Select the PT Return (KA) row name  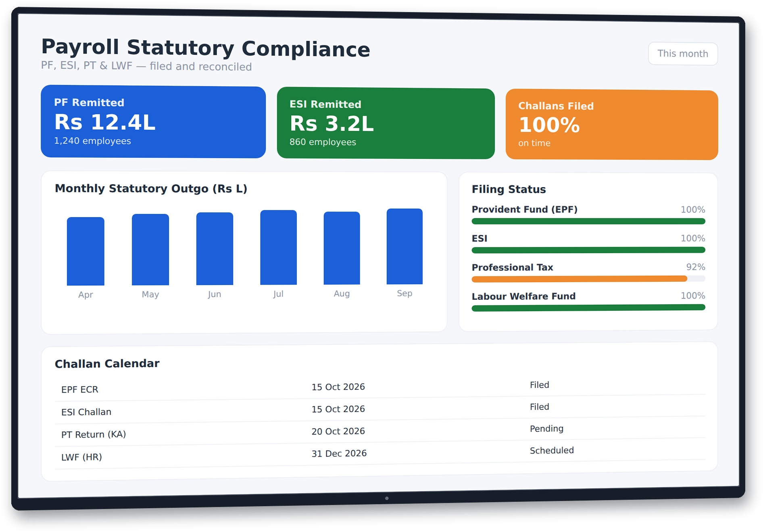(x=94, y=434)
